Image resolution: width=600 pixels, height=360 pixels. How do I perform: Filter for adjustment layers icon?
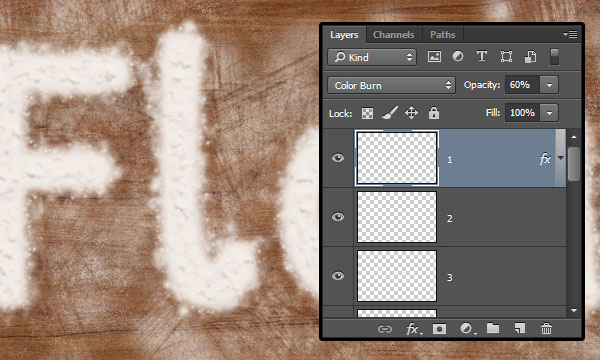pyautogui.click(x=458, y=57)
